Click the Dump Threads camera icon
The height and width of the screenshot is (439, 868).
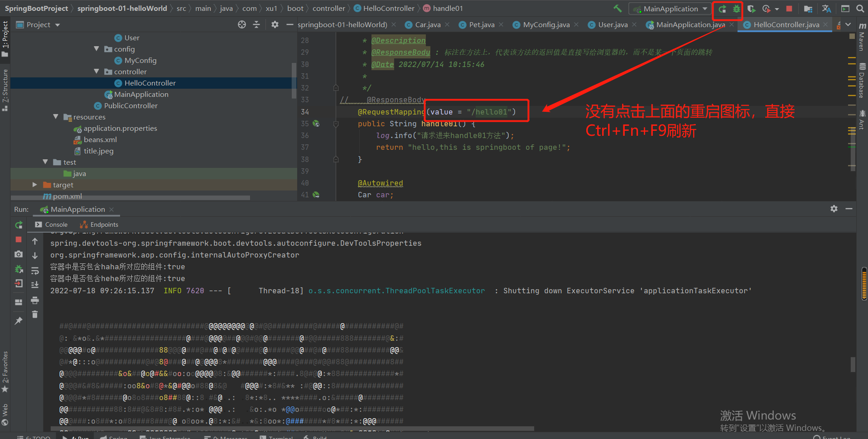(19, 254)
